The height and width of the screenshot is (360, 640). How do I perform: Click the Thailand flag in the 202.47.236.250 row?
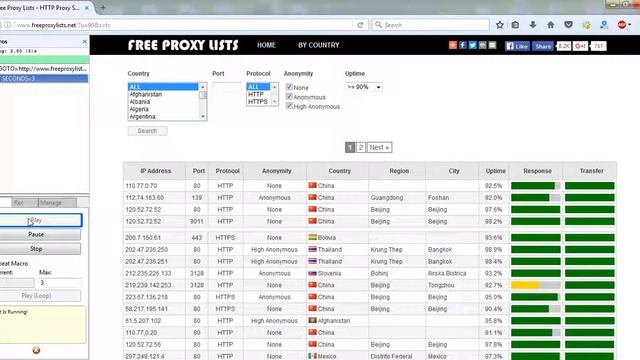313,249
